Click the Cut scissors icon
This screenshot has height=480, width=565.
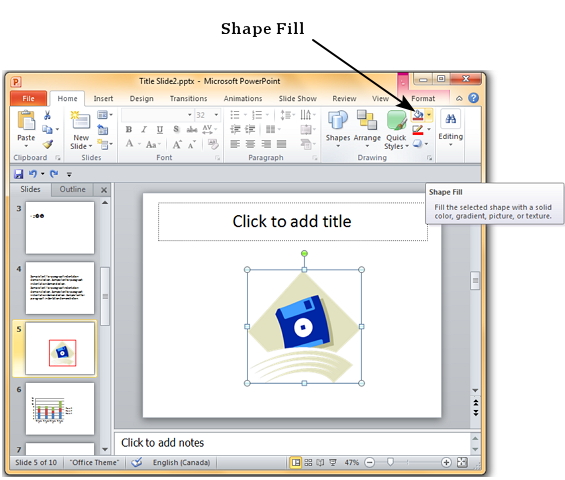coord(47,115)
